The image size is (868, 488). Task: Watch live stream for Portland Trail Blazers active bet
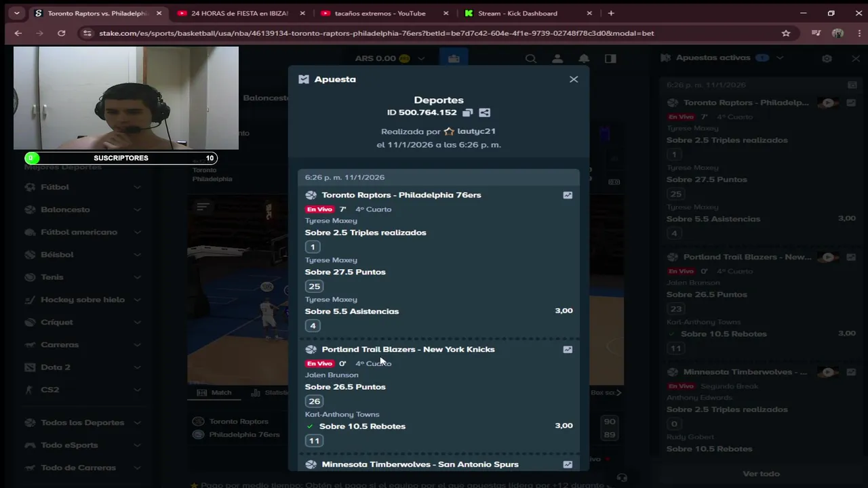(828, 258)
